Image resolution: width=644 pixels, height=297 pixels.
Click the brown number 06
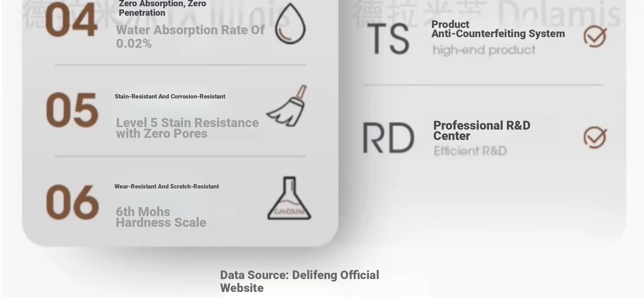tap(72, 202)
